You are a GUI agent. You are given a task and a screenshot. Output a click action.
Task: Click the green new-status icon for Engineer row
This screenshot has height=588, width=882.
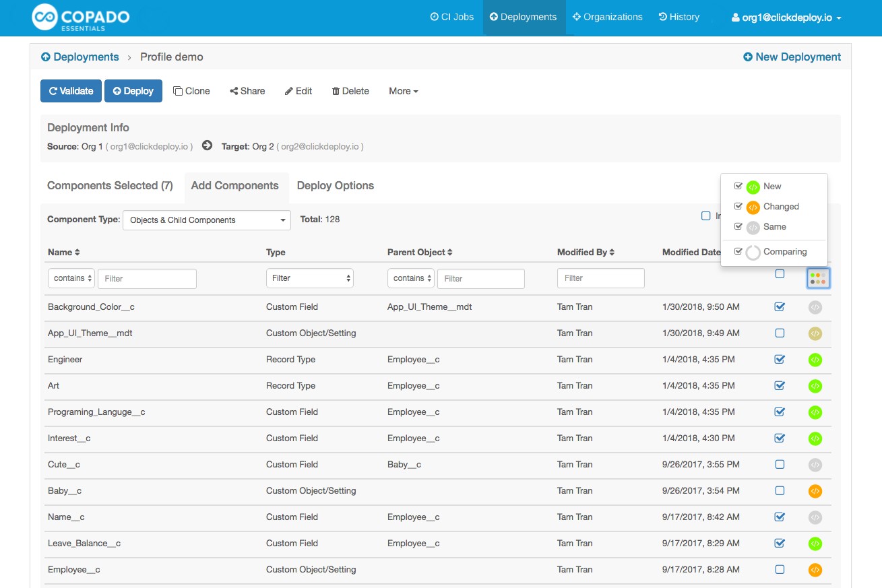click(x=815, y=360)
